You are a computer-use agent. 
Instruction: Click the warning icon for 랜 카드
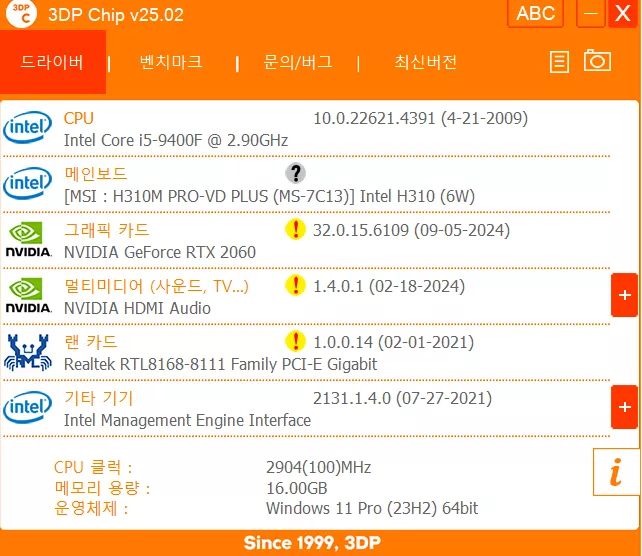(295, 341)
